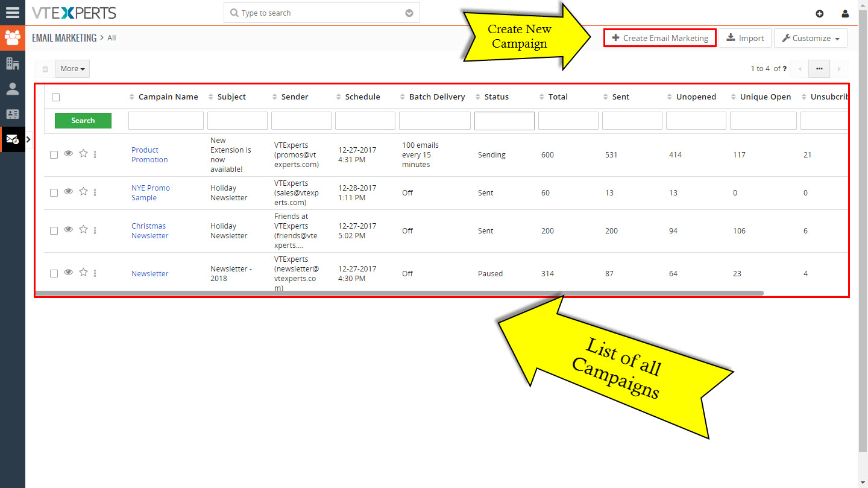Open the organizations building icon in sidebar

click(x=12, y=63)
